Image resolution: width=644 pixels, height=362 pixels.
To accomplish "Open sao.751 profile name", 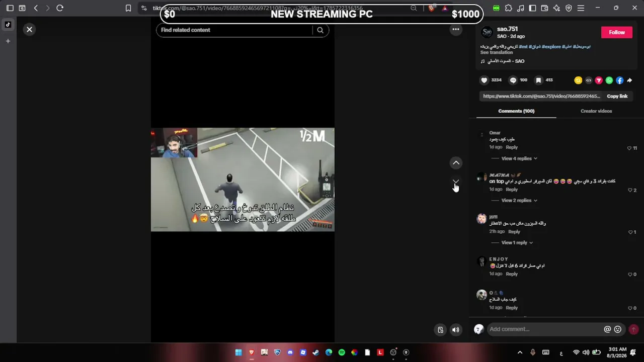I will 507,29.
